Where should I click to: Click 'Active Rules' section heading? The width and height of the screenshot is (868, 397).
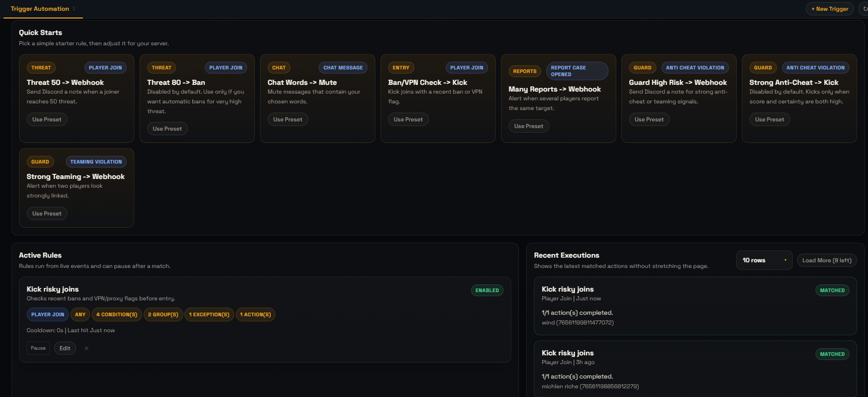(40, 255)
